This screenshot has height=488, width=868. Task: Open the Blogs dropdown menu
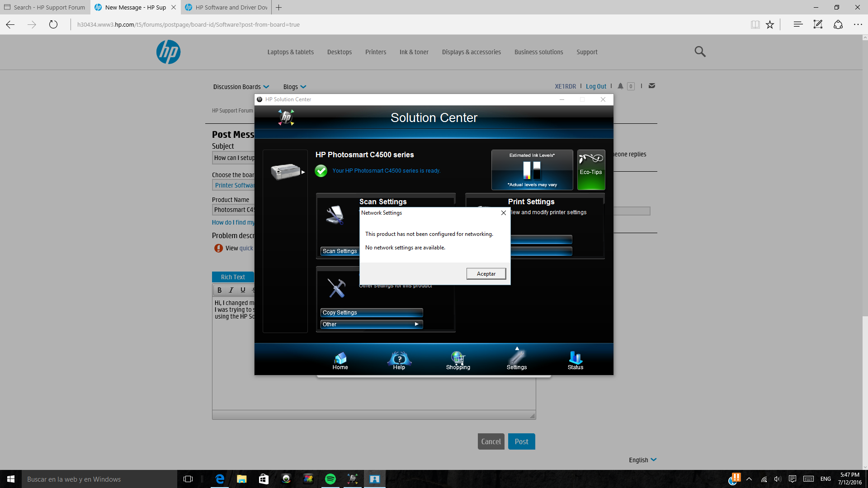pyautogui.click(x=294, y=87)
